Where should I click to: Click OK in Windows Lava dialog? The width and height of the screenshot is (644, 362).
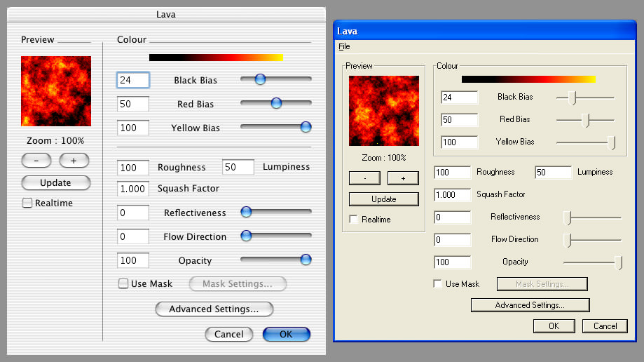[x=554, y=326]
